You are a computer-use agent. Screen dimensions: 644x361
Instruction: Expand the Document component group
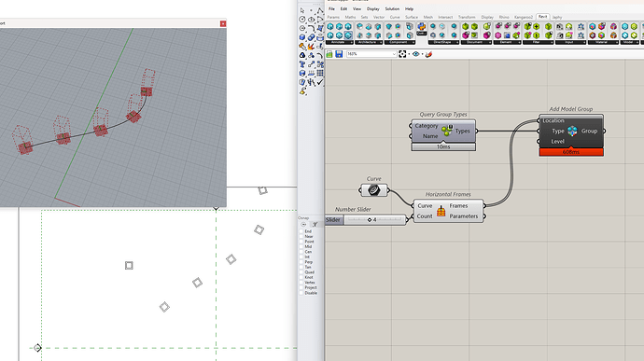(476, 42)
